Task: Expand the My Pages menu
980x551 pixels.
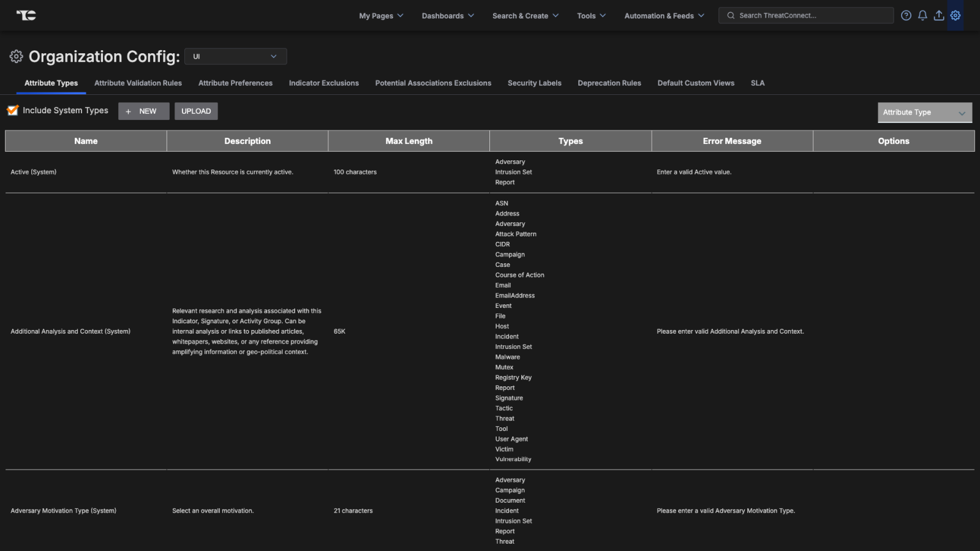Action: point(381,15)
